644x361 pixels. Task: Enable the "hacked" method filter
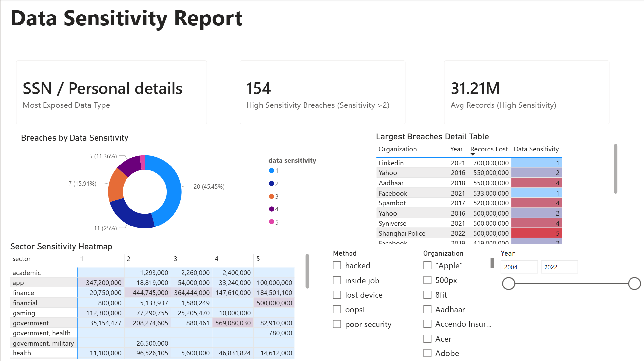click(x=336, y=265)
